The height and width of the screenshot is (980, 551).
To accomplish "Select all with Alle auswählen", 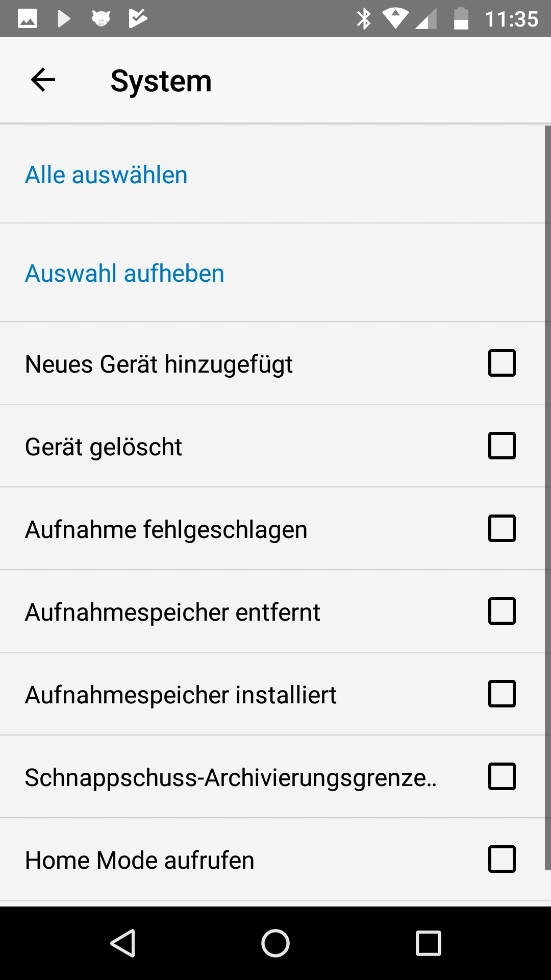I will (x=107, y=175).
